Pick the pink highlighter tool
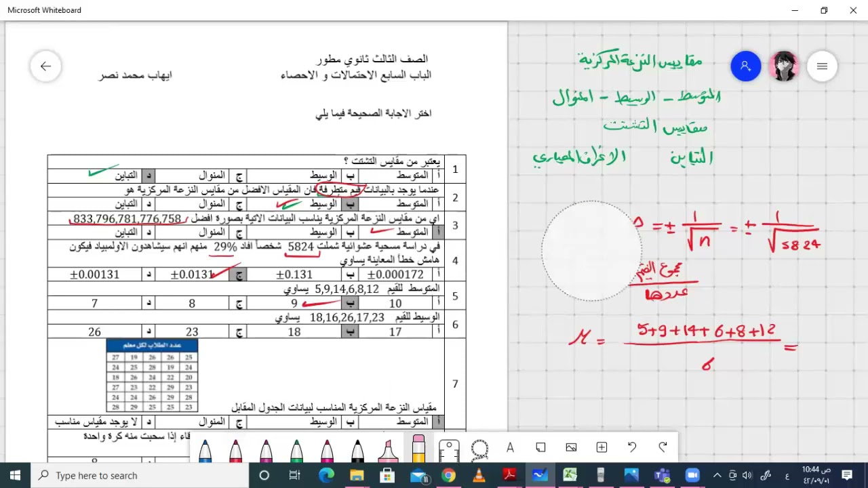 point(388,450)
